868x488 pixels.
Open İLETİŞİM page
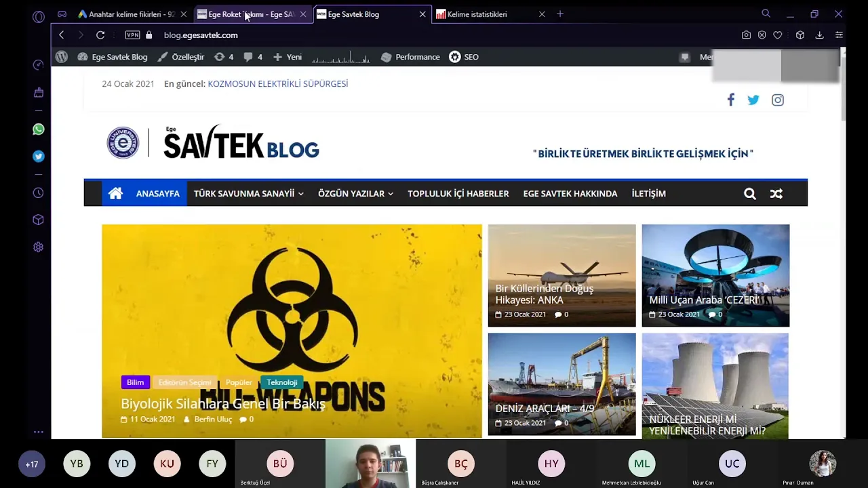point(649,194)
